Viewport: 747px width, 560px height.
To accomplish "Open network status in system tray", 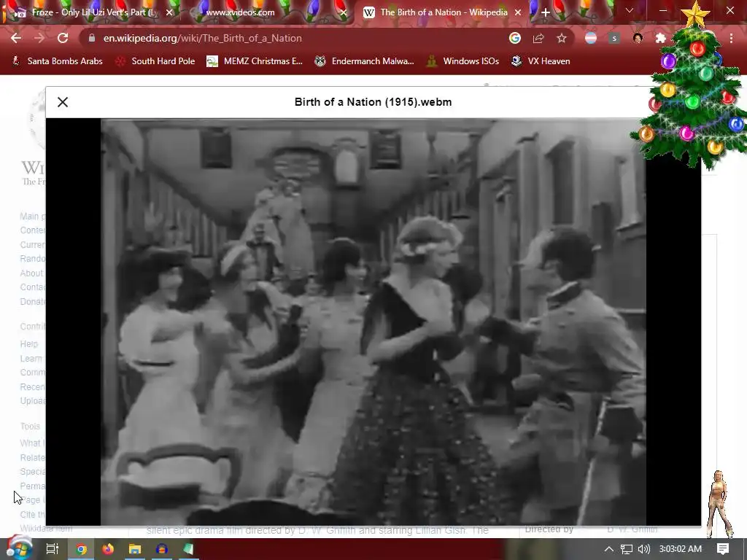I will pyautogui.click(x=627, y=549).
